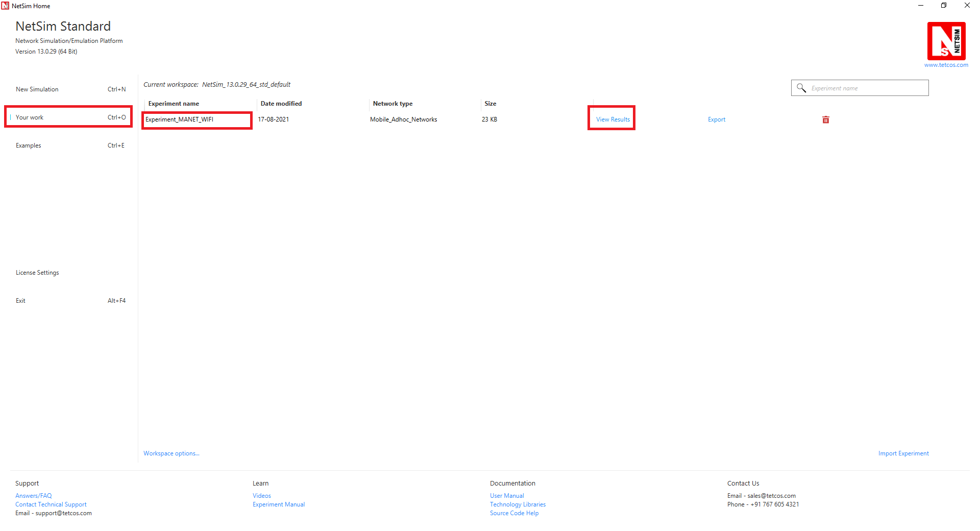The image size is (980, 531).
Task: Click the search magnifier icon
Action: [x=801, y=88]
